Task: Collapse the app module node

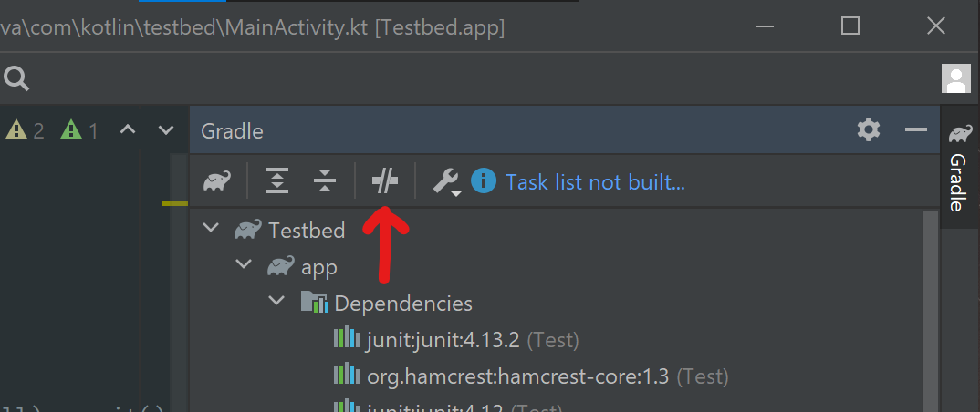Action: pos(244,264)
